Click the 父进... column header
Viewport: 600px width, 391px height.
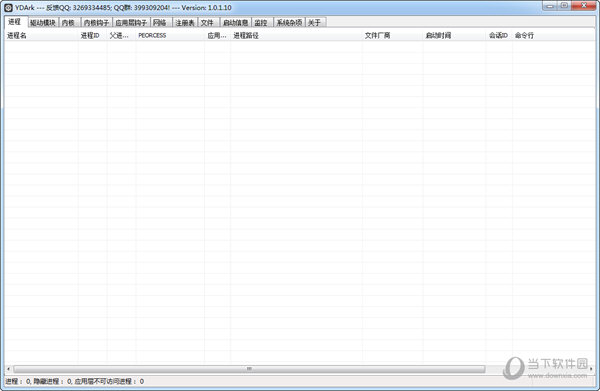(x=121, y=35)
